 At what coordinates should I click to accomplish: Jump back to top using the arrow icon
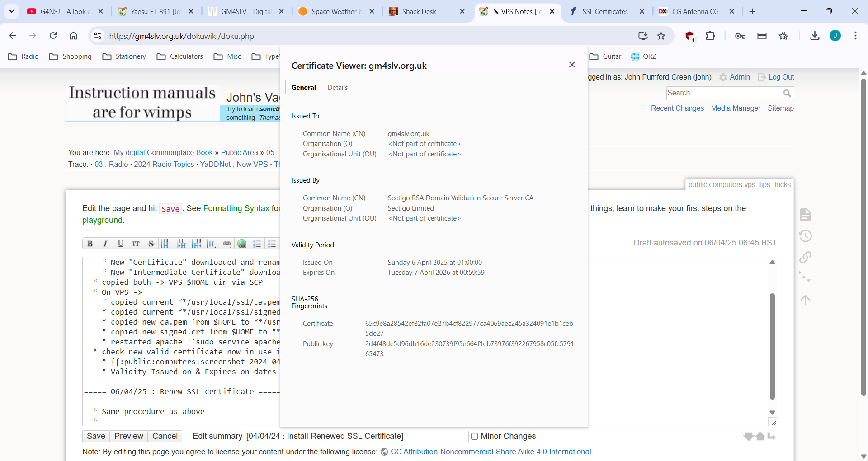[x=806, y=300]
